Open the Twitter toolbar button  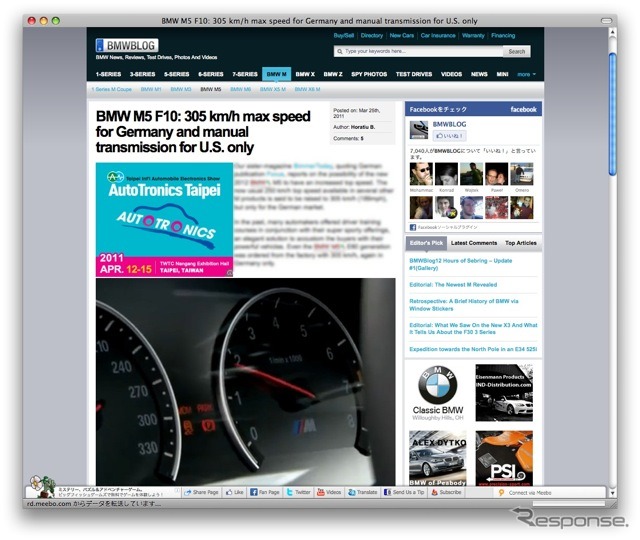(x=298, y=492)
